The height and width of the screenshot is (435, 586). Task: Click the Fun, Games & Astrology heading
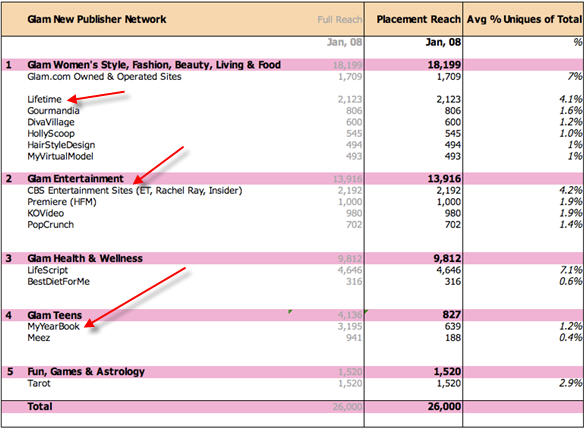click(86, 371)
